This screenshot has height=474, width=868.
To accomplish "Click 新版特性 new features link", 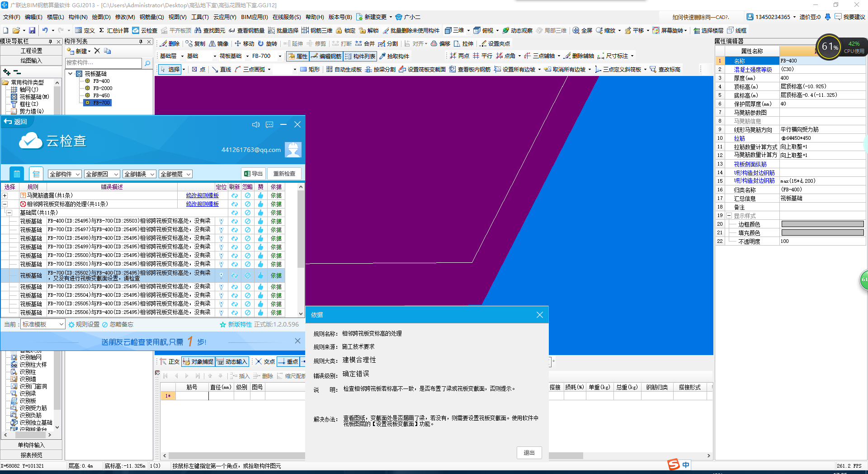I will 236,324.
